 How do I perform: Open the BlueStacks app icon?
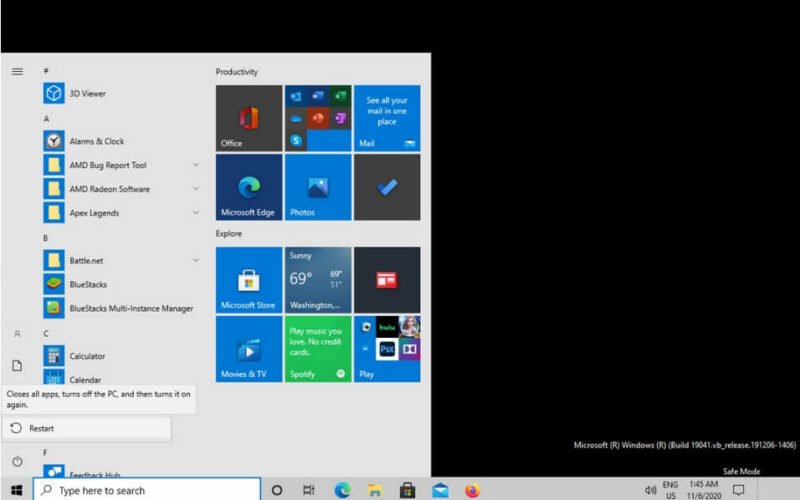pyautogui.click(x=54, y=284)
